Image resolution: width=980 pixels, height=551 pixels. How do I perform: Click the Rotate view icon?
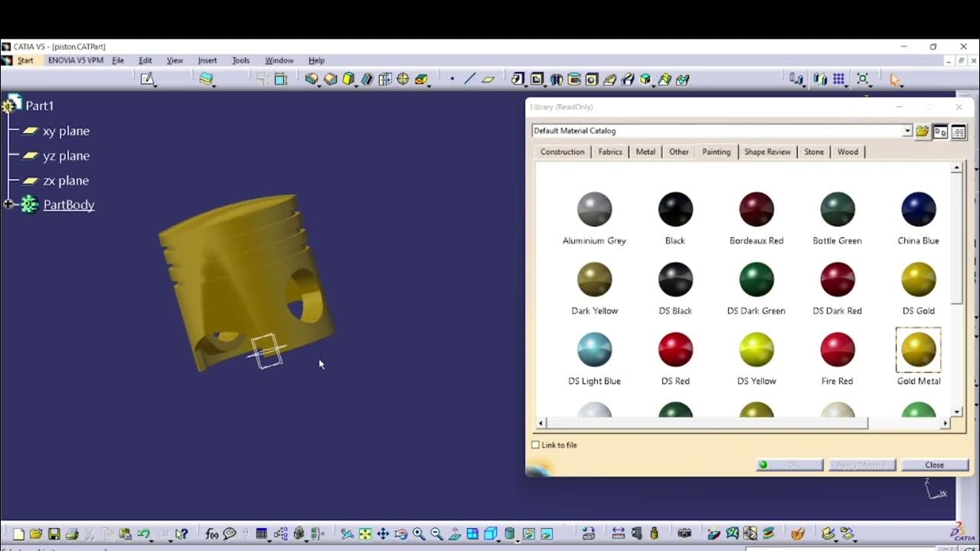pyautogui.click(x=400, y=534)
